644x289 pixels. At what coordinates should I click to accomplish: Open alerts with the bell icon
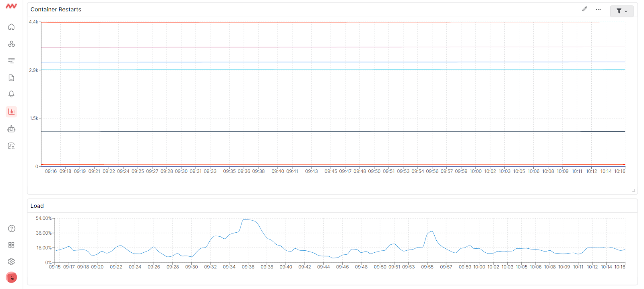pyautogui.click(x=11, y=94)
